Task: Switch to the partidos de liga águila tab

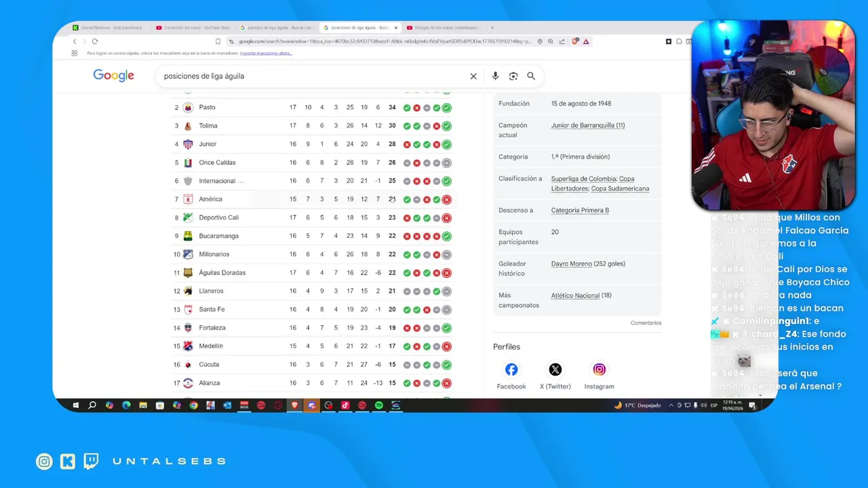Action: point(277,28)
